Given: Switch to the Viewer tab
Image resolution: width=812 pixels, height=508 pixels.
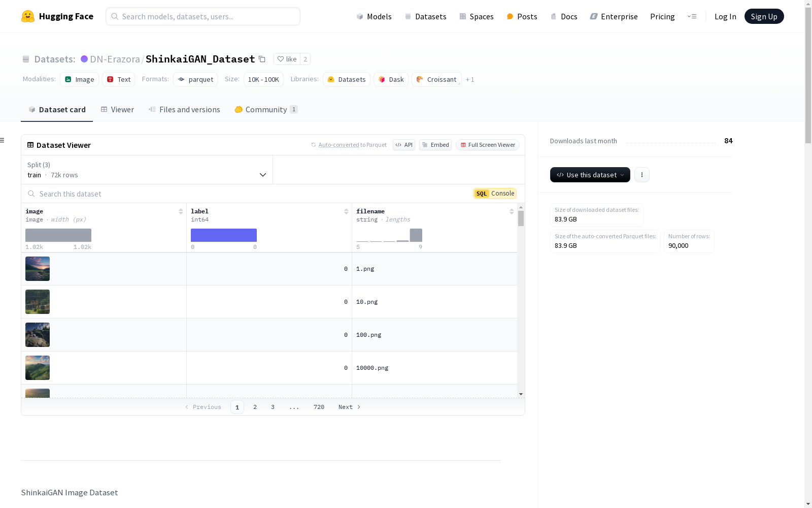Looking at the screenshot, I should [x=117, y=110].
